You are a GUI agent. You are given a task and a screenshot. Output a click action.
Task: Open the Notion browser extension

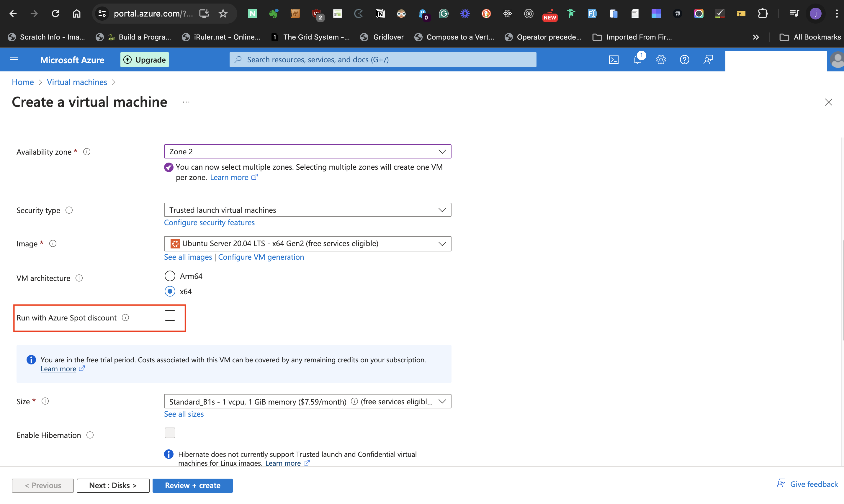(x=381, y=14)
